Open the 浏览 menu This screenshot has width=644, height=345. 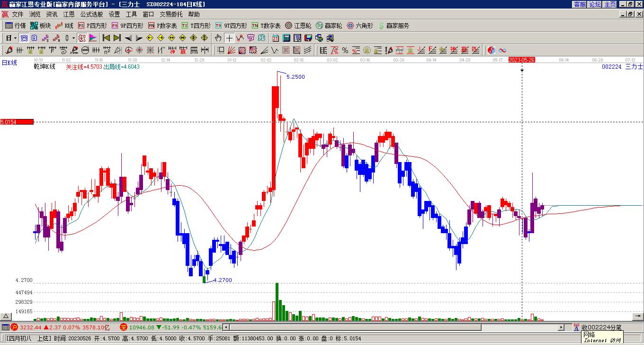pyautogui.click(x=35, y=15)
